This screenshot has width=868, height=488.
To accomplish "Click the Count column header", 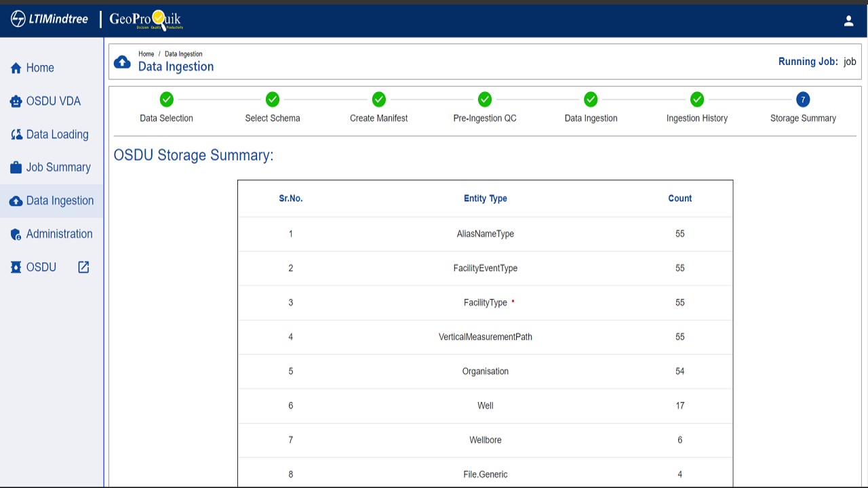I will (679, 199).
